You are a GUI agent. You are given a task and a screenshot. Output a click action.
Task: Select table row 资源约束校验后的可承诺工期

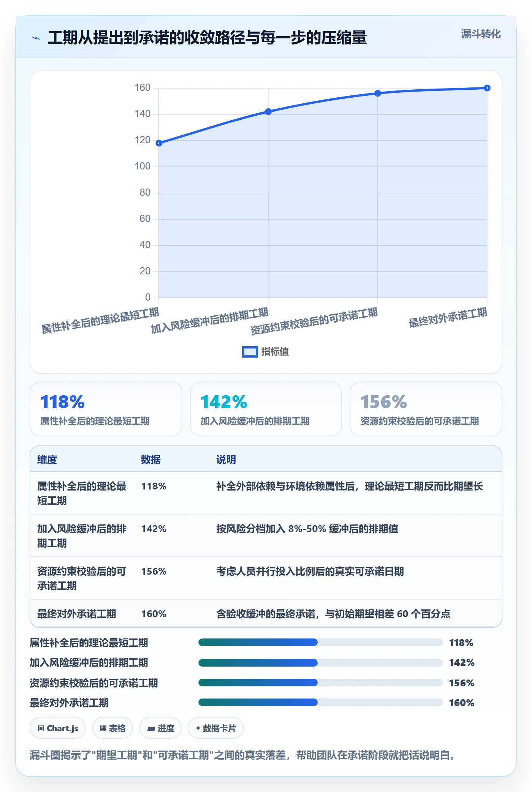coord(266,578)
